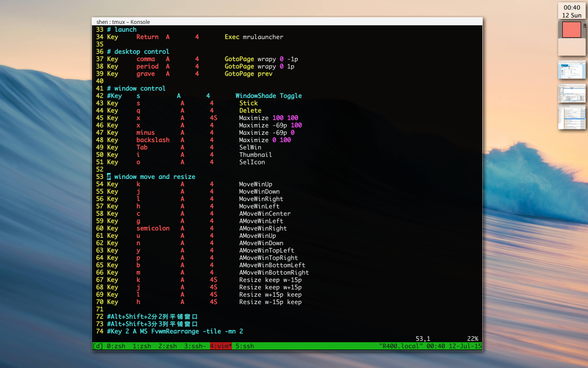Image resolution: width=588 pixels, height=368 pixels.
Task: Click line number 52 on the blank line
Action: [100, 169]
